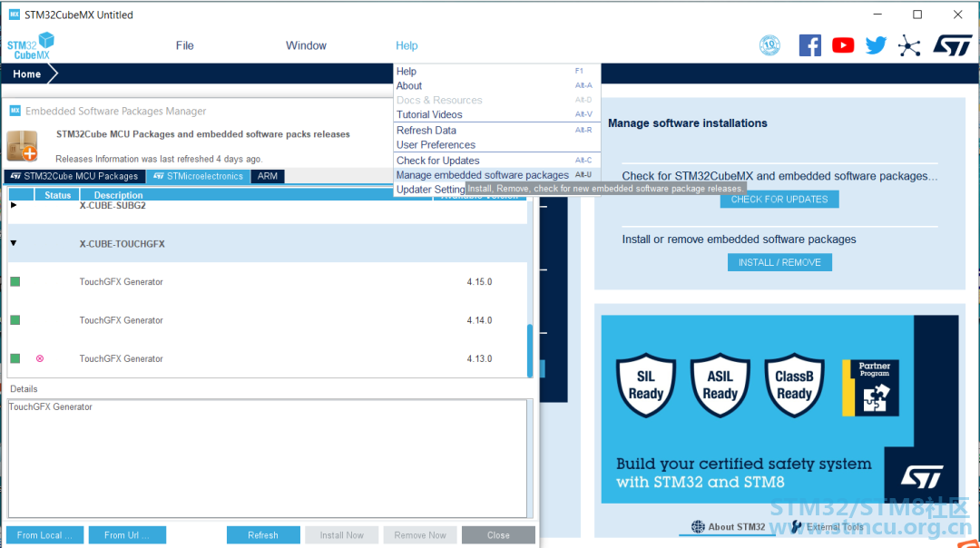The height and width of the screenshot is (548, 980).
Task: Click the globe icon next to About STM32
Action: click(698, 527)
